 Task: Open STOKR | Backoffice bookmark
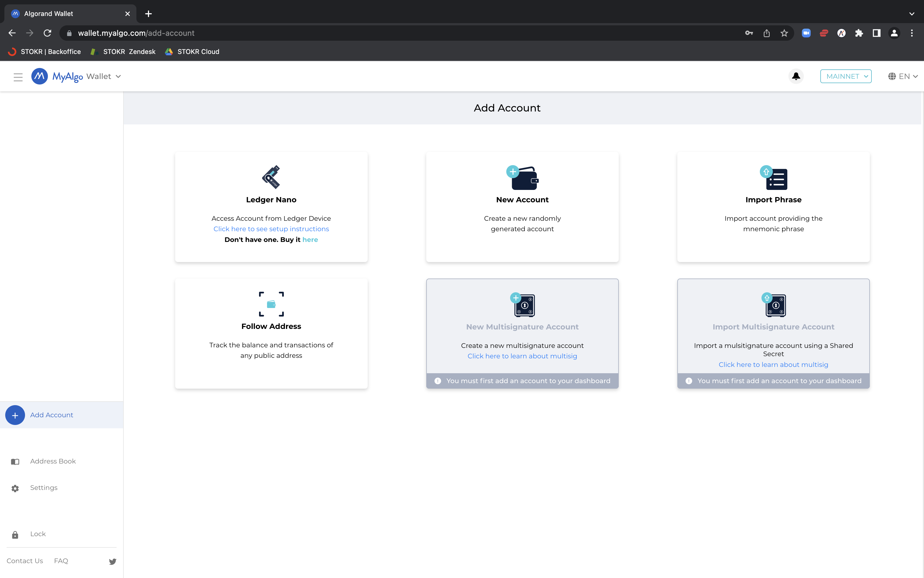click(45, 52)
